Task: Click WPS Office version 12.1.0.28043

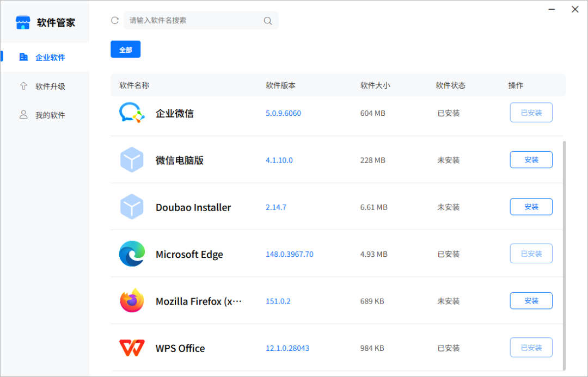Action: point(287,348)
